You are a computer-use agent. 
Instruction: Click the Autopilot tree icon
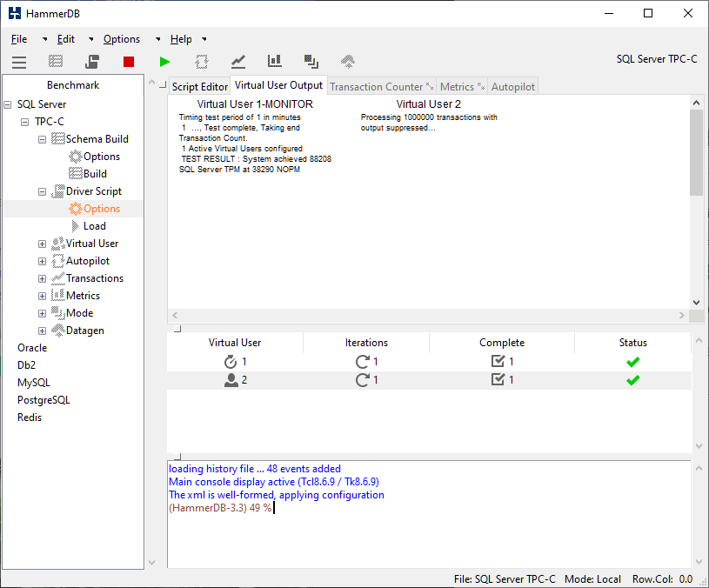(58, 261)
